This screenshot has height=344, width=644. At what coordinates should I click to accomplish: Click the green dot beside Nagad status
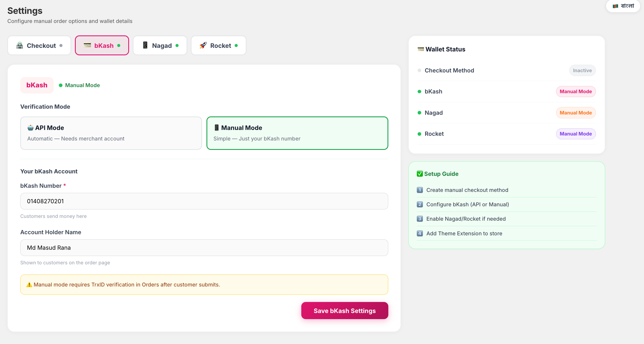click(419, 113)
